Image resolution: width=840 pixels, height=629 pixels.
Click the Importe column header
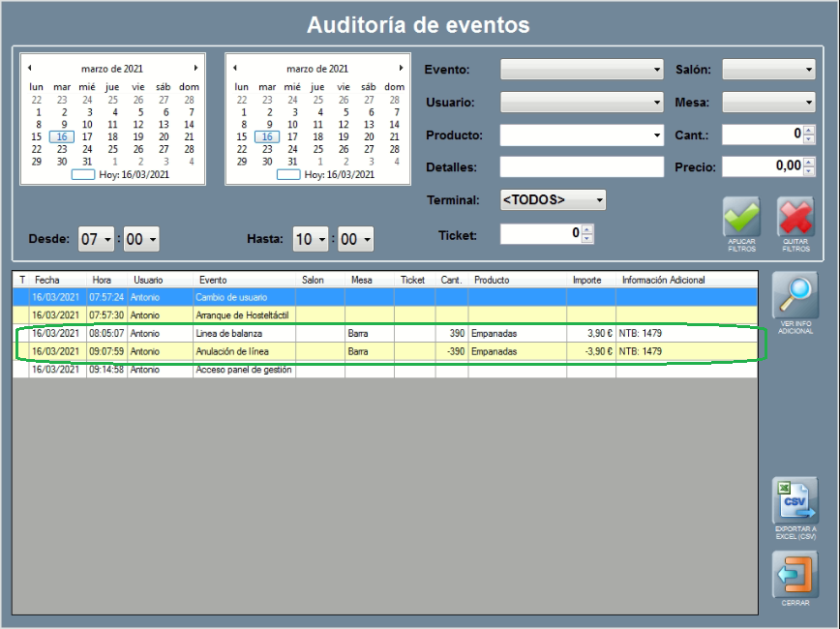(x=590, y=280)
